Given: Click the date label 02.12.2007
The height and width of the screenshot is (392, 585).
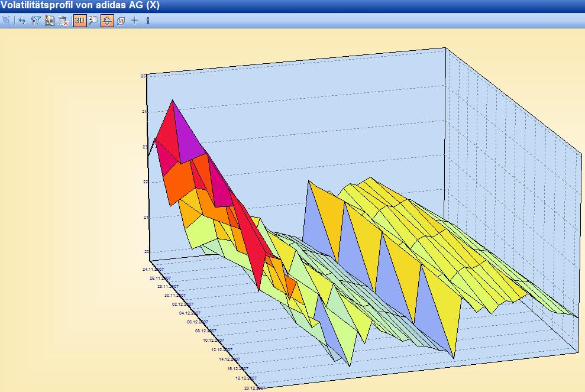Looking at the screenshot, I should coord(183,304).
